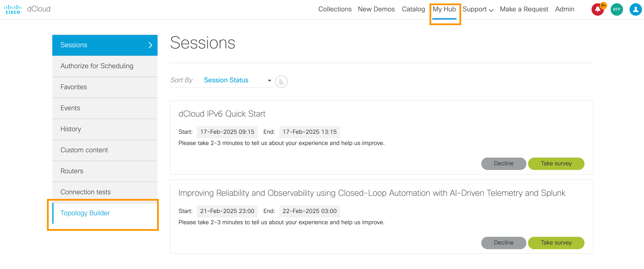Open Topology Builder in the sidebar
The height and width of the screenshot is (269, 644).
click(105, 213)
